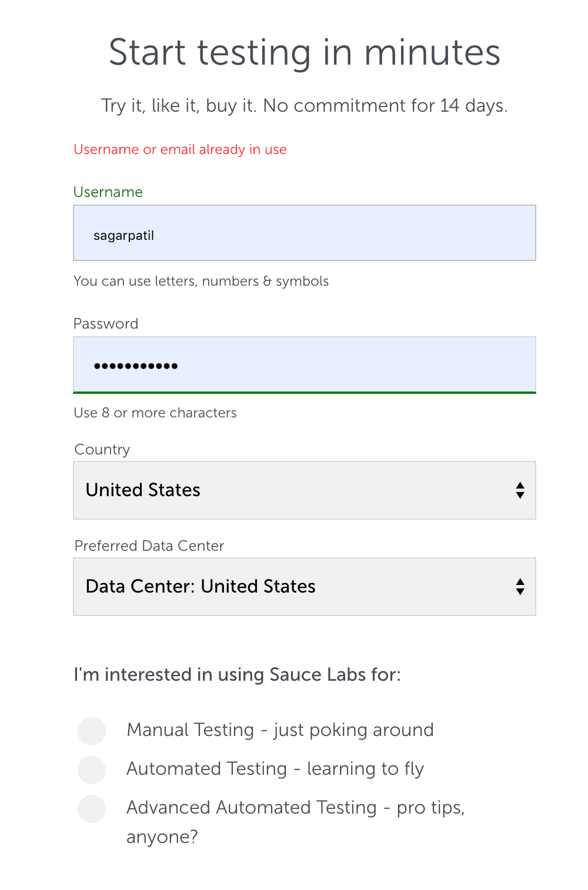Click 'You can use letters, numbers & symbols' hint
Image resolution: width=588 pixels, height=890 pixels.
coord(201,281)
